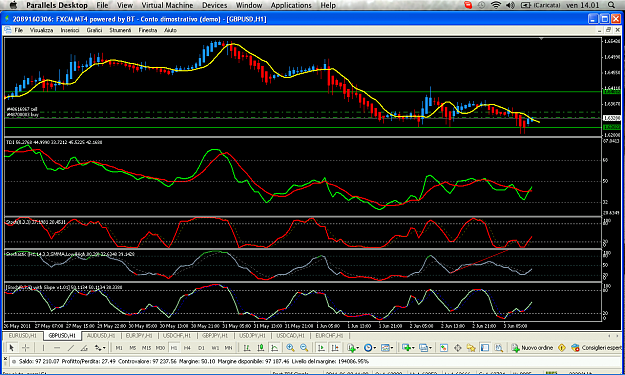Open the Finestra menu
This screenshot has width=625, height=375.
point(148,30)
